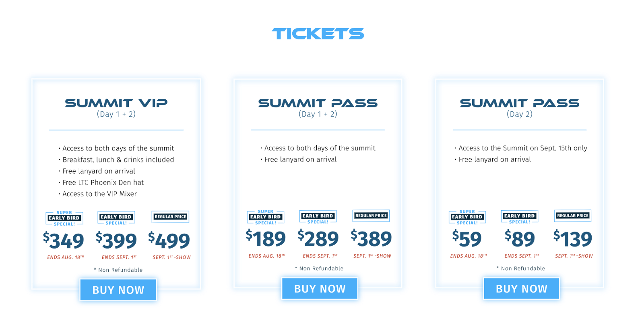Click Super Early Bird badge above $189
644x335 pixels.
pyautogui.click(x=266, y=217)
